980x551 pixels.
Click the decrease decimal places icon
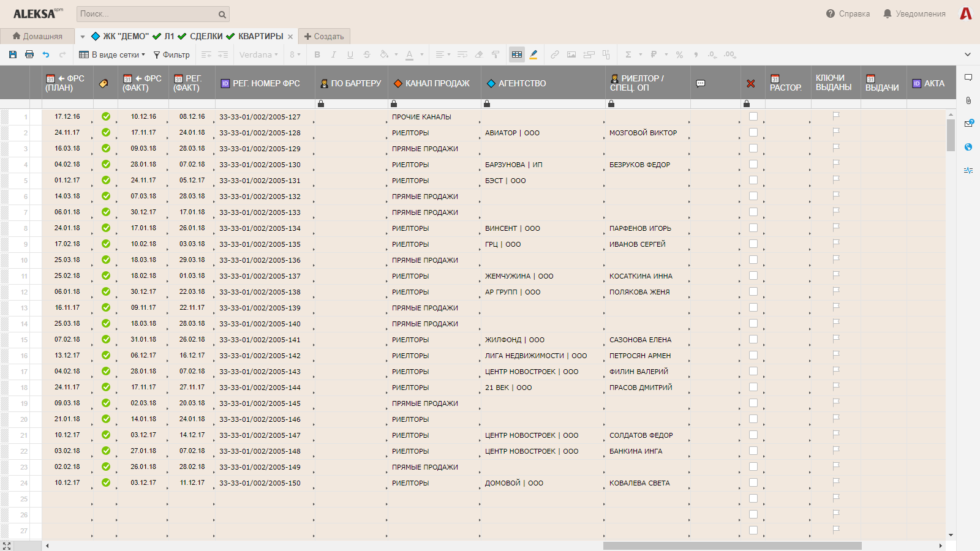coord(712,54)
